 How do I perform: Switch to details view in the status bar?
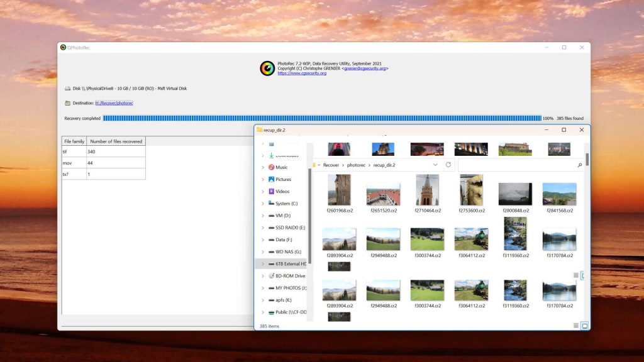tap(575, 325)
